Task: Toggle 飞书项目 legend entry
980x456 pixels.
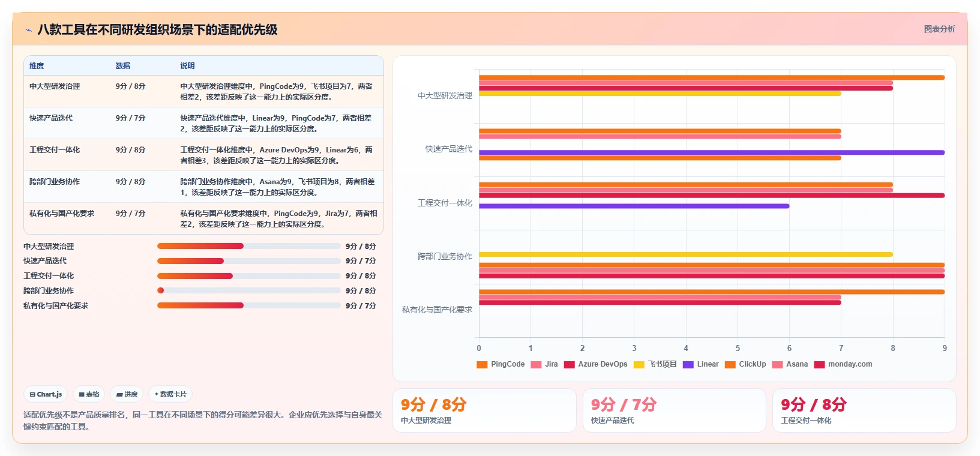Action: (655, 364)
